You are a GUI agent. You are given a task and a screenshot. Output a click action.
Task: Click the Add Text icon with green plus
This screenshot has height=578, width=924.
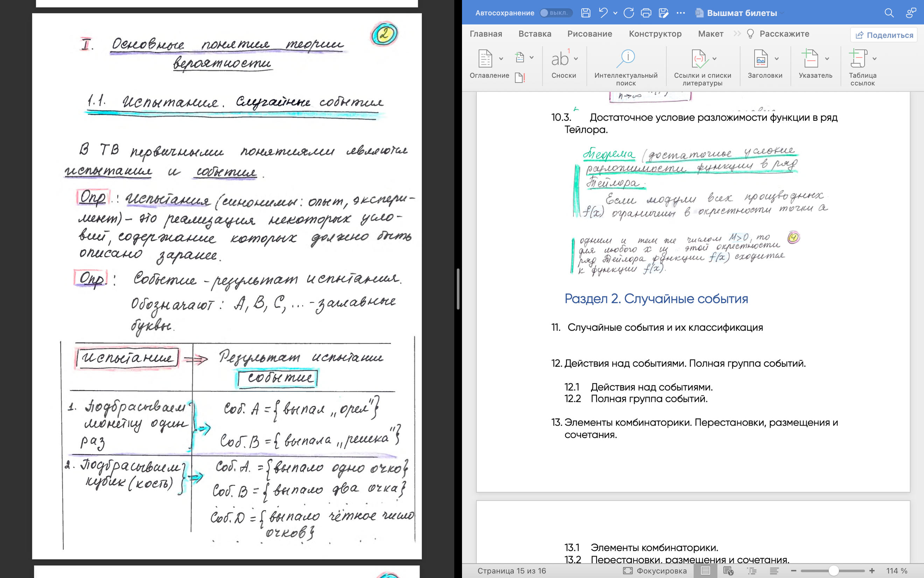pyautogui.click(x=519, y=57)
